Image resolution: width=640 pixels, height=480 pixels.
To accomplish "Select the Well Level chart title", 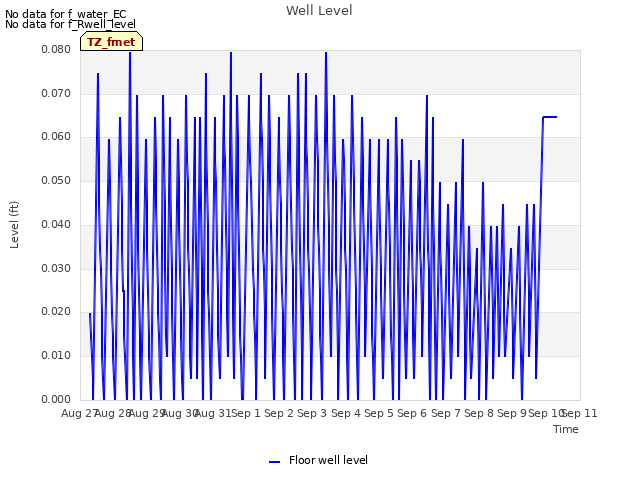I will (x=319, y=11).
